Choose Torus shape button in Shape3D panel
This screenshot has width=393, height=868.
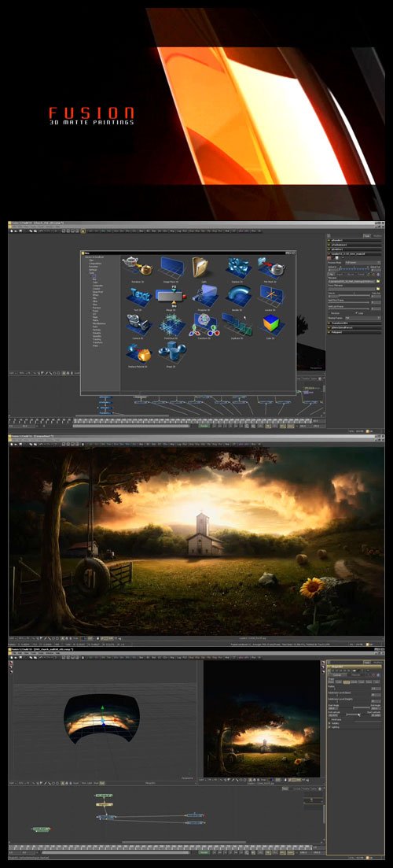369,681
